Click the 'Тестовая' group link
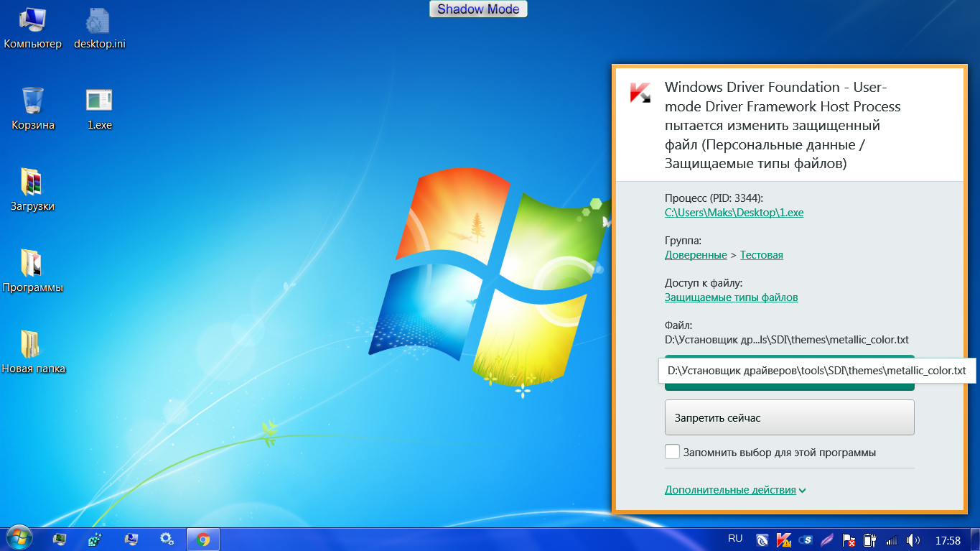 (761, 255)
